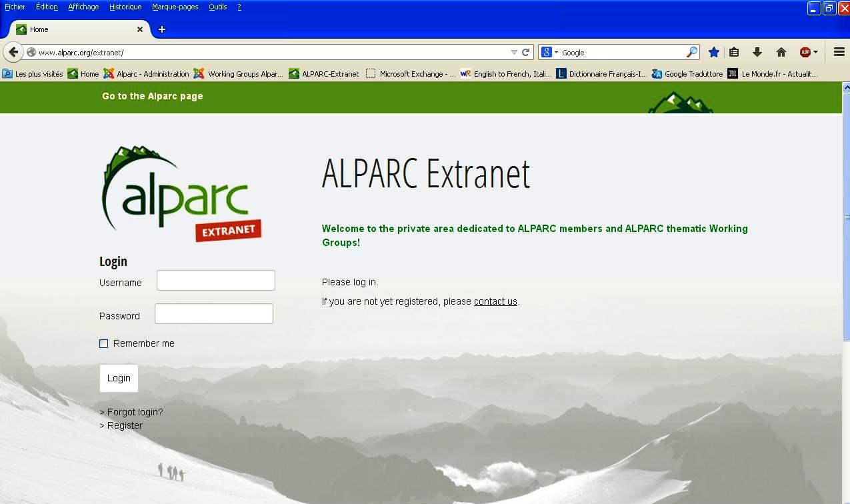
Task: Click the Forgot login? link
Action: coord(135,412)
